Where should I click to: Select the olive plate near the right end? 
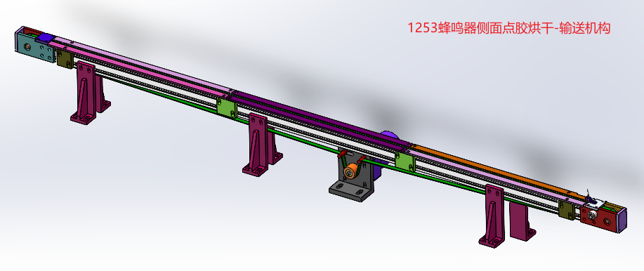pyautogui.click(x=567, y=209)
